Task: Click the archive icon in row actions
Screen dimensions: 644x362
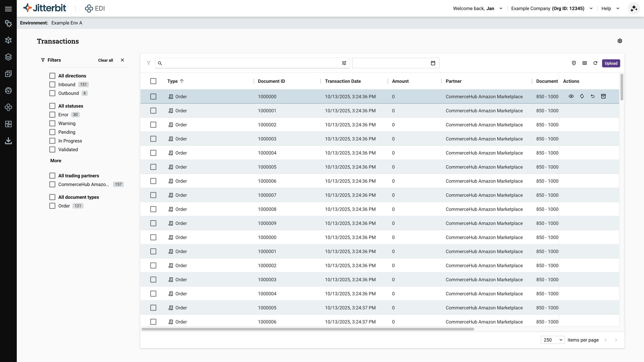Action: click(x=603, y=96)
